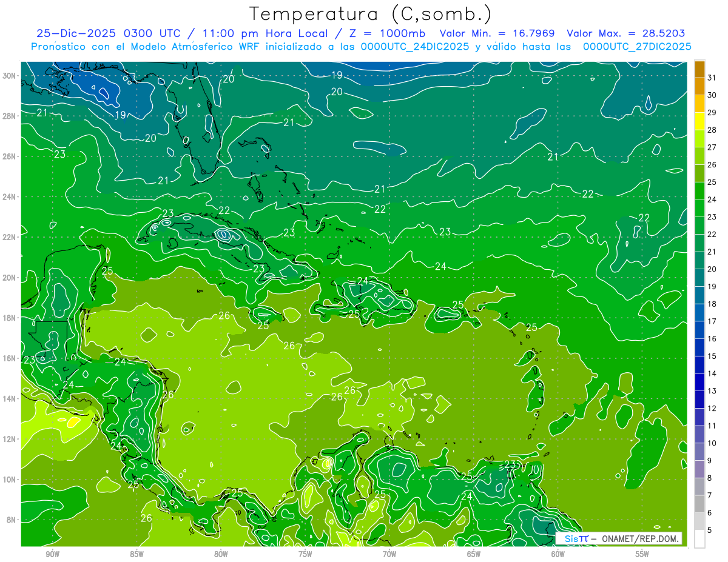
Task: Click the title 'Temperatura (C,somb.)'
Action: 371,14
